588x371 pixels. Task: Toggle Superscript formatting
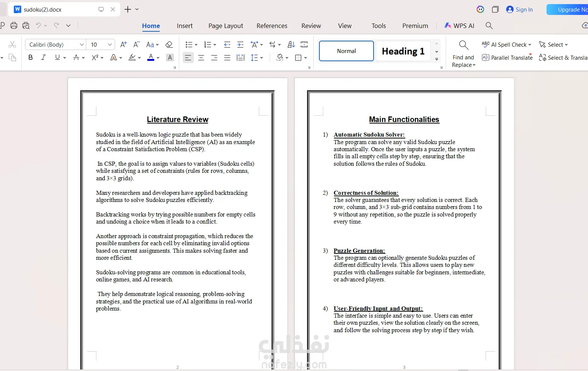[x=95, y=57]
